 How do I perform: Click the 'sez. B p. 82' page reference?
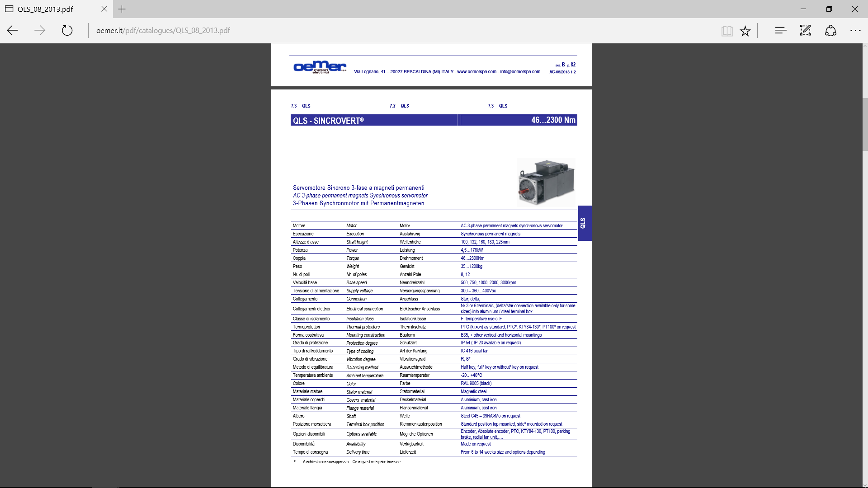[566, 65]
